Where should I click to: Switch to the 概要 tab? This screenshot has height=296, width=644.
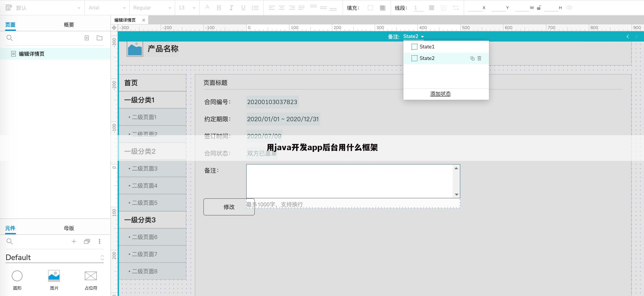coord(69,24)
